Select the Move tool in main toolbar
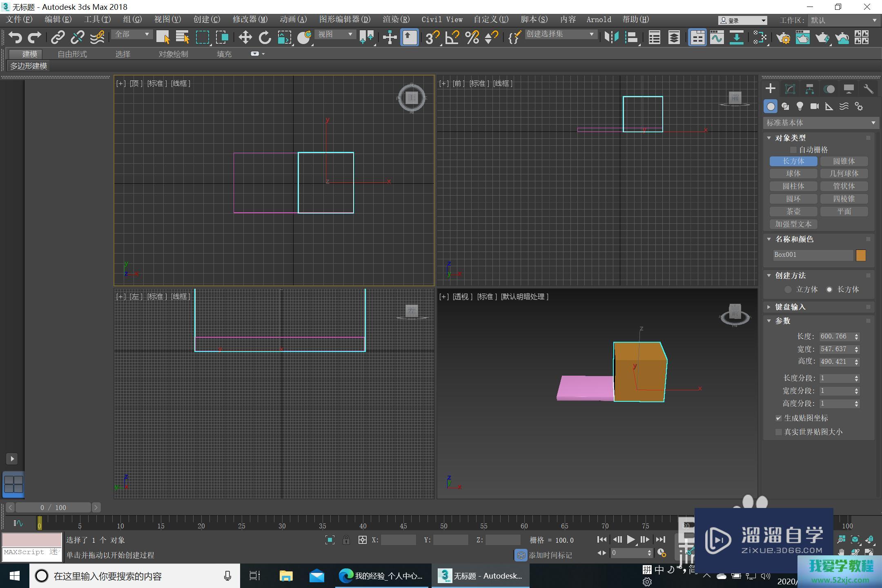The height and width of the screenshot is (588, 882). (x=245, y=38)
